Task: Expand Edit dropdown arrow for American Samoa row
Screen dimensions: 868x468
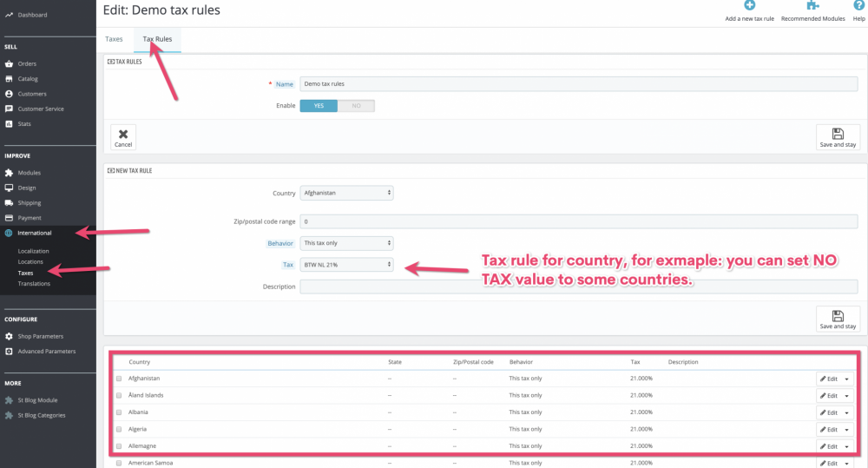Action: [846, 464]
